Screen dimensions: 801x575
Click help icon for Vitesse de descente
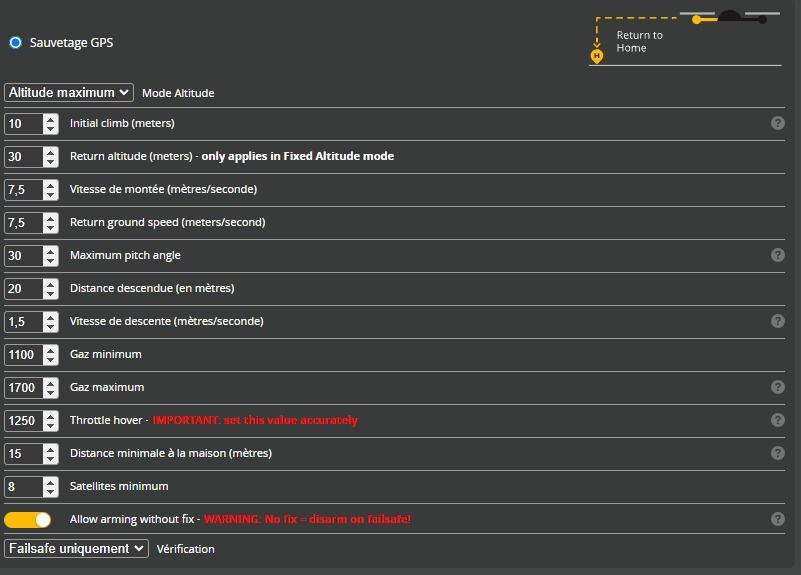[x=777, y=321]
